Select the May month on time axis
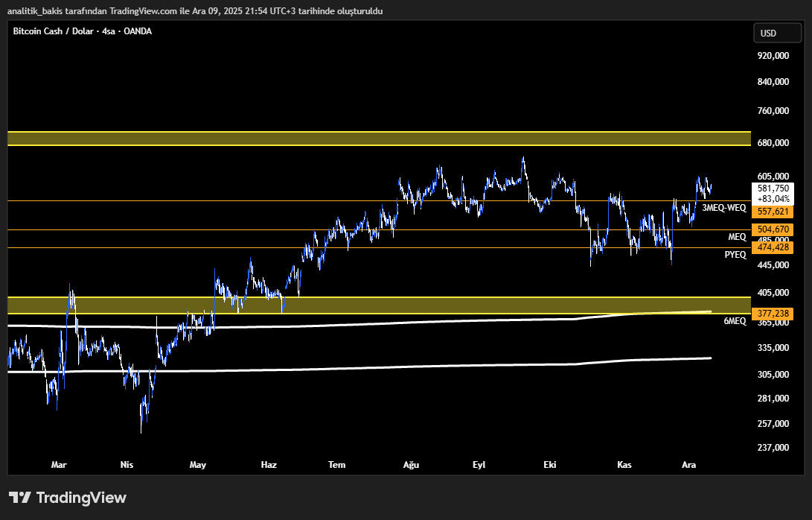 (198, 465)
